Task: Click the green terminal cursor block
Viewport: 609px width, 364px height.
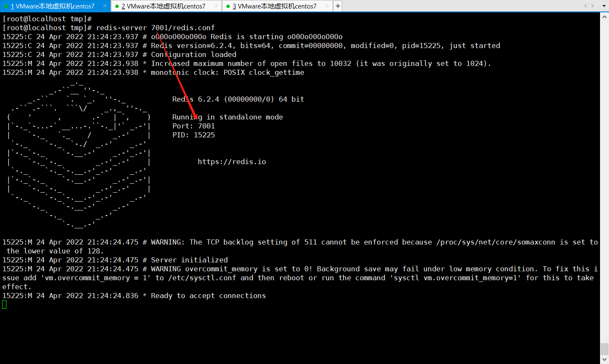Action: coord(4,304)
